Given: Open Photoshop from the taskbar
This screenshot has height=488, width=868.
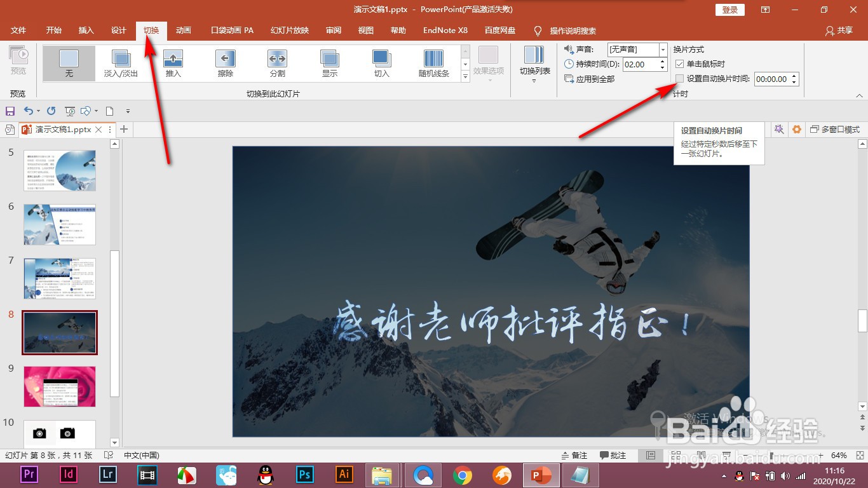Looking at the screenshot, I should (x=305, y=475).
